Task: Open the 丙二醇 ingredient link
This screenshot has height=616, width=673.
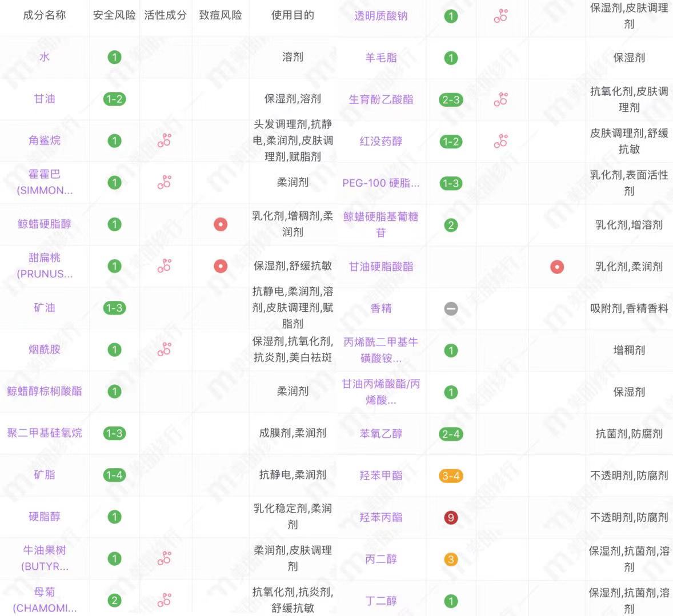Action: [x=382, y=558]
